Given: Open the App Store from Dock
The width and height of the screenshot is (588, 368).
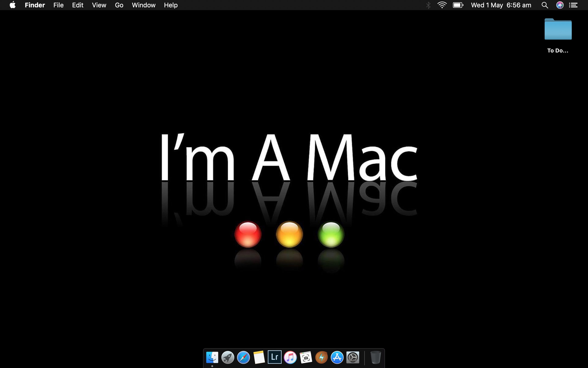Looking at the screenshot, I should [337, 357].
